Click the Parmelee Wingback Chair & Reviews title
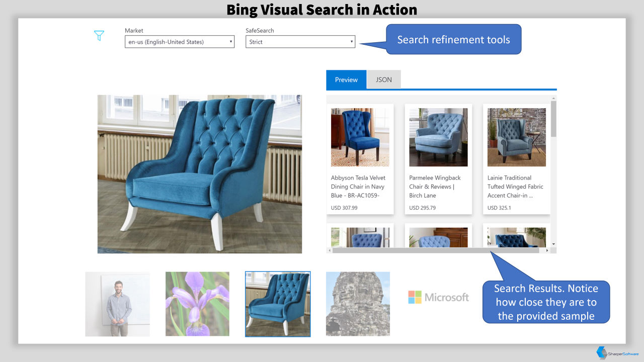Viewport: 644px width, 362px height. 435,187
